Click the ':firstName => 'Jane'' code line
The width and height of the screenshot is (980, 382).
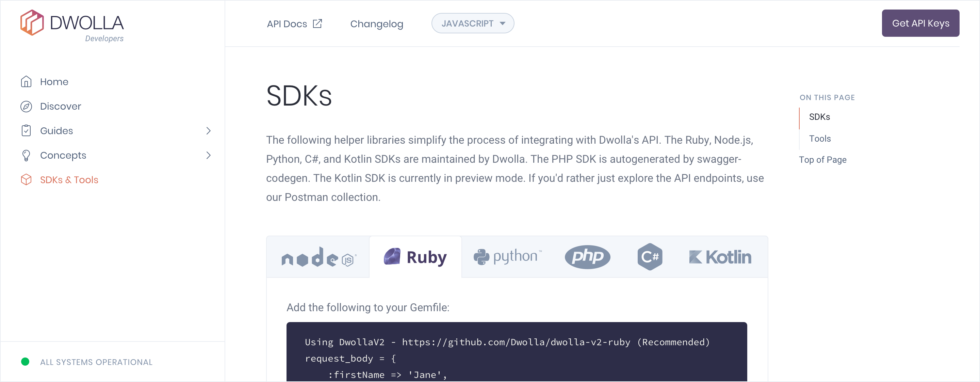pyautogui.click(x=387, y=375)
